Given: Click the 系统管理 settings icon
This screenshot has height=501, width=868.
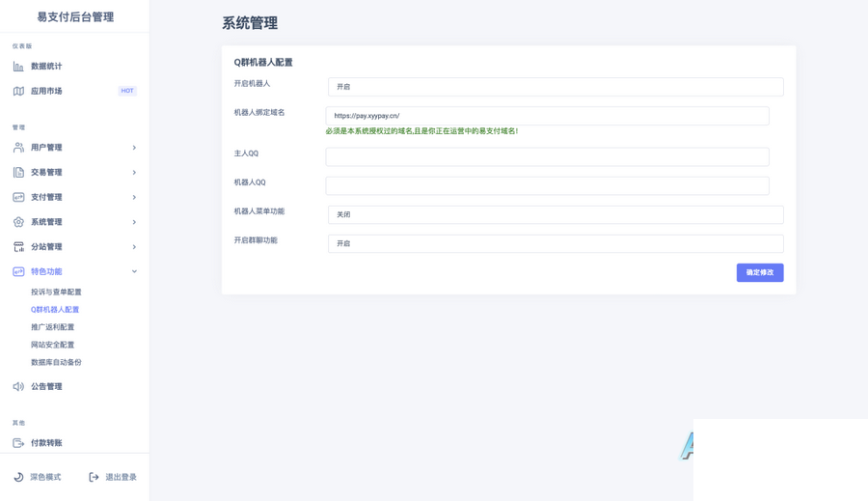Looking at the screenshot, I should 18,222.
